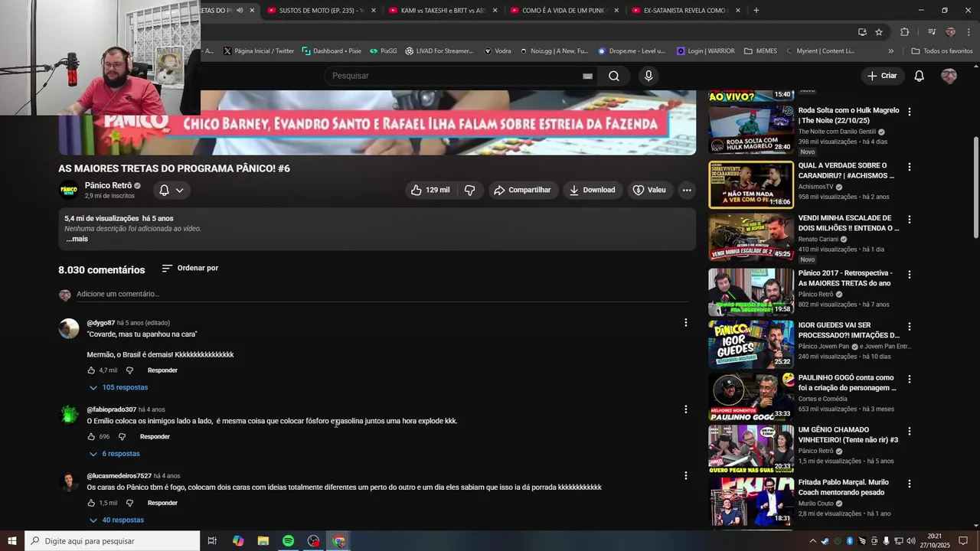Dislike dygo87's comment

coord(129,370)
